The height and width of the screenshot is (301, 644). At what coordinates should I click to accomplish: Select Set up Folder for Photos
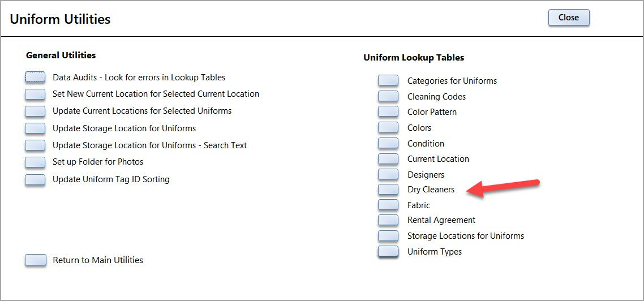(x=35, y=162)
